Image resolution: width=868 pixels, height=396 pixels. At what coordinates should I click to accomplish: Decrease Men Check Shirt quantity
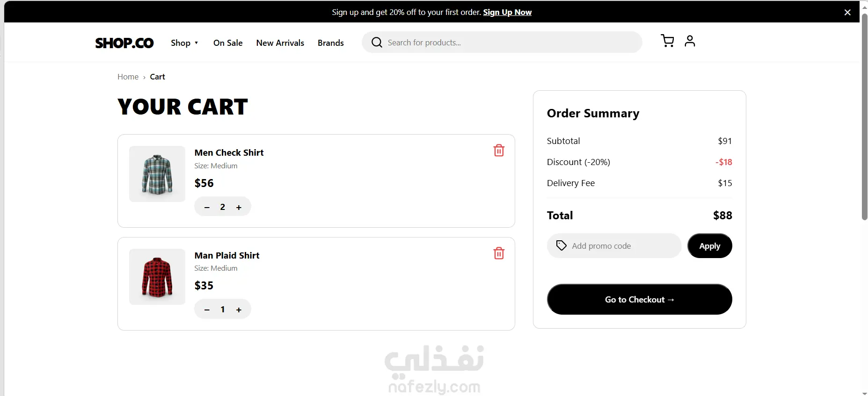point(207,207)
